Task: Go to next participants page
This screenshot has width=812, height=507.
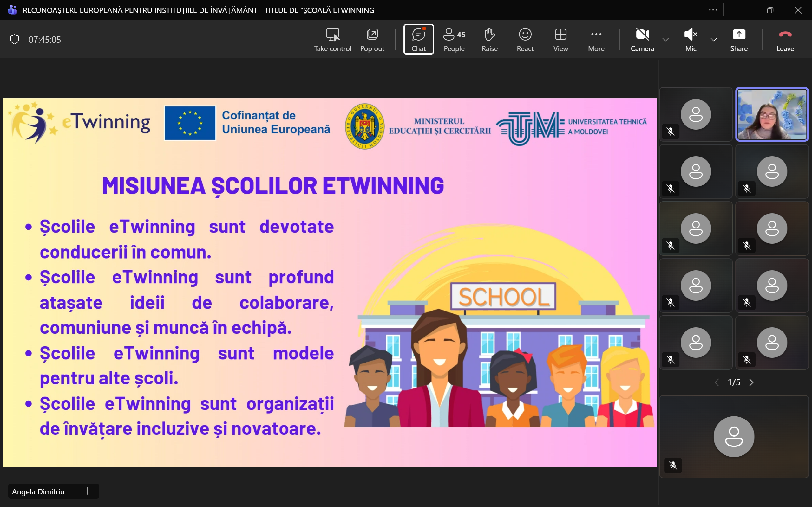Action: 751,382
